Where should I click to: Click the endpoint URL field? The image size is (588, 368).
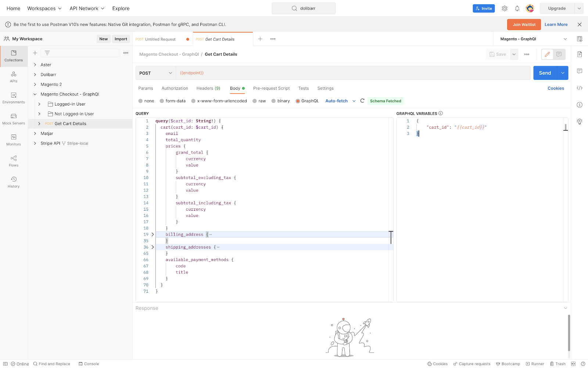353,73
